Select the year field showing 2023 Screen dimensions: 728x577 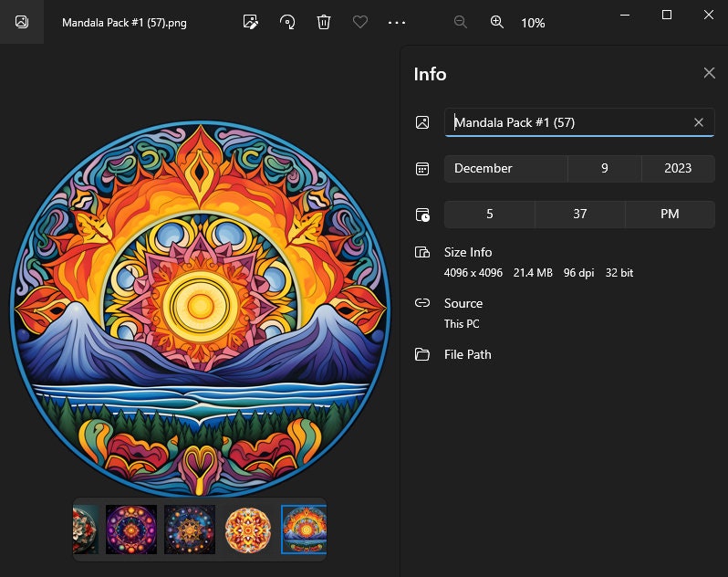[x=678, y=168]
